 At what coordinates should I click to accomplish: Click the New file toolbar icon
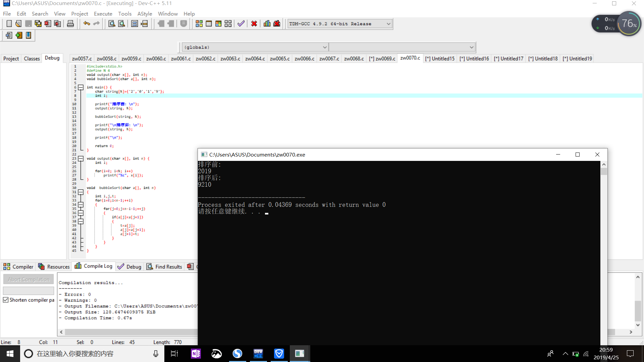click(x=9, y=24)
